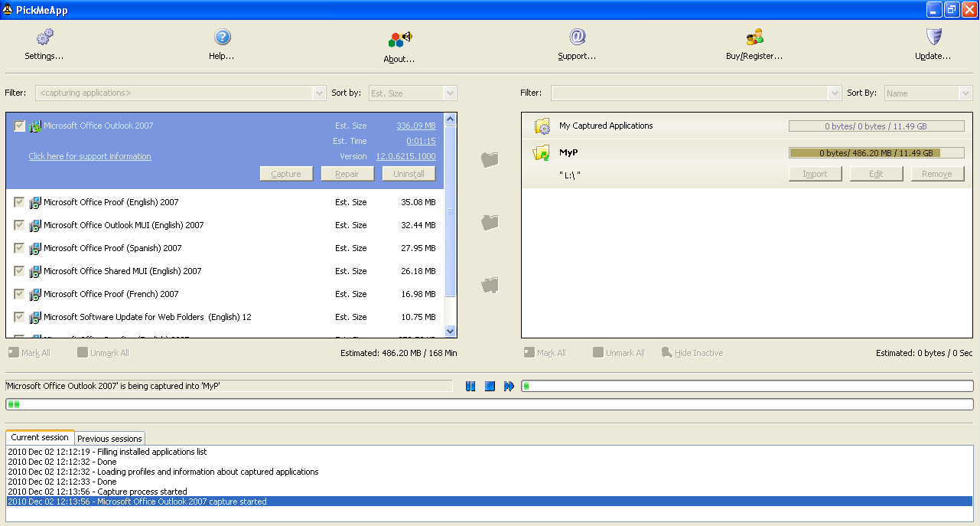Click the Remove button in MyP profile
Viewport: 980px width, 526px height.
tap(937, 174)
